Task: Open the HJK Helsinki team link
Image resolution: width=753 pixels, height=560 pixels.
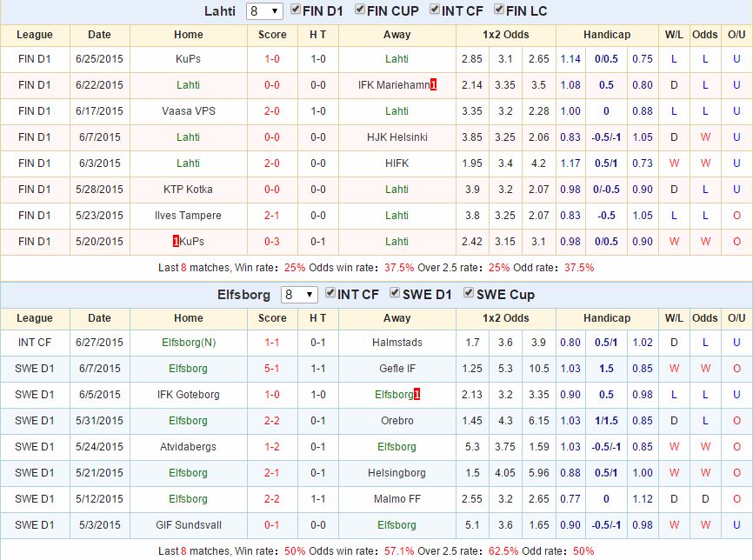Action: [397, 137]
